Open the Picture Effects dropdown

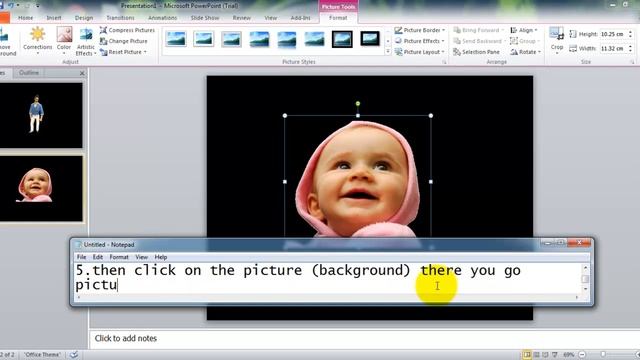[x=420, y=41]
